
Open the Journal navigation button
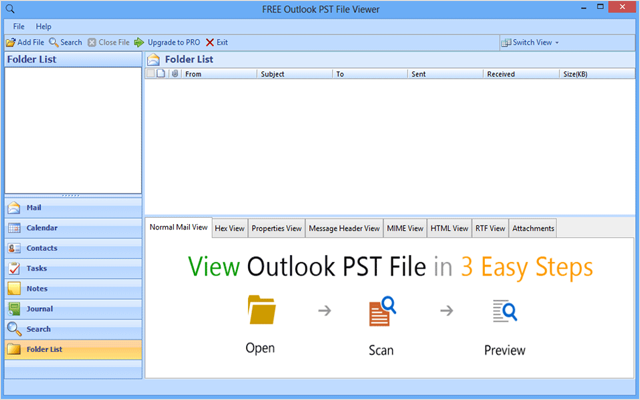(73, 309)
